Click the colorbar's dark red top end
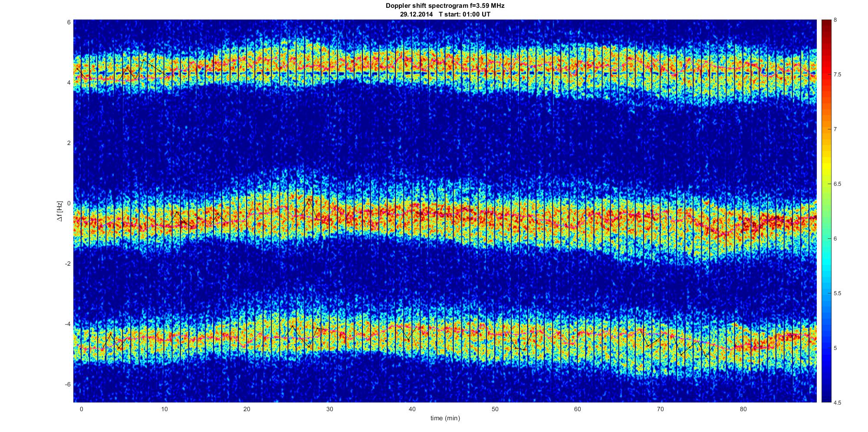Viewport: 868px width, 432px height. tap(826, 23)
